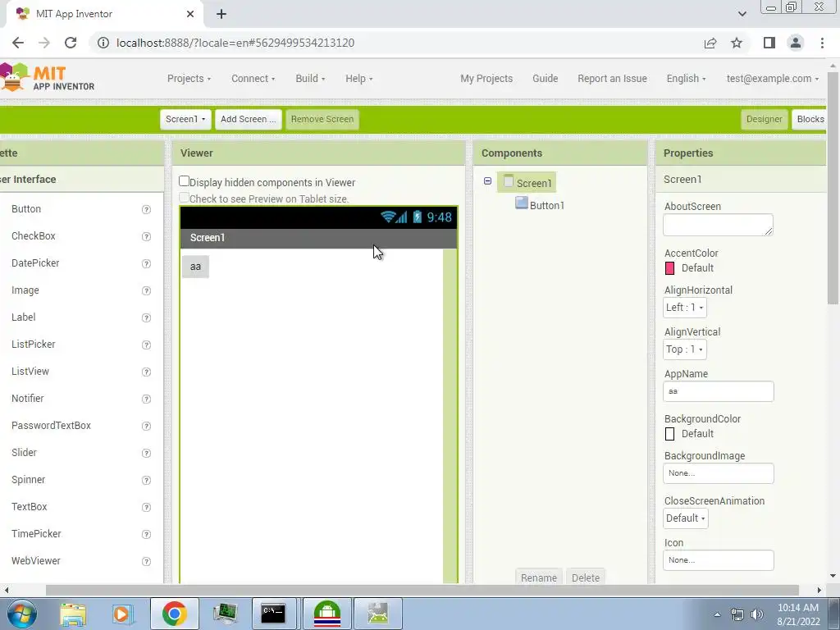Screen dimensions: 840x630
Task: Open help icon for Spinner component
Action: pyautogui.click(x=146, y=480)
